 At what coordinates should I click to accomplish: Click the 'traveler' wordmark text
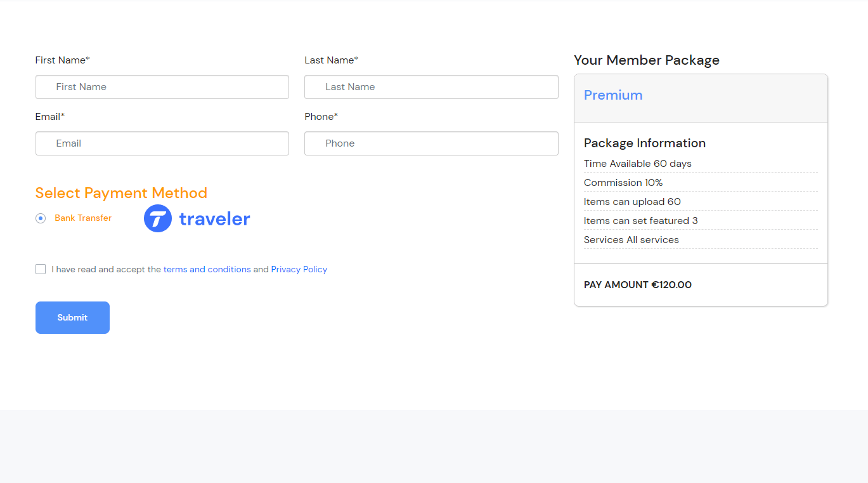pyautogui.click(x=214, y=219)
